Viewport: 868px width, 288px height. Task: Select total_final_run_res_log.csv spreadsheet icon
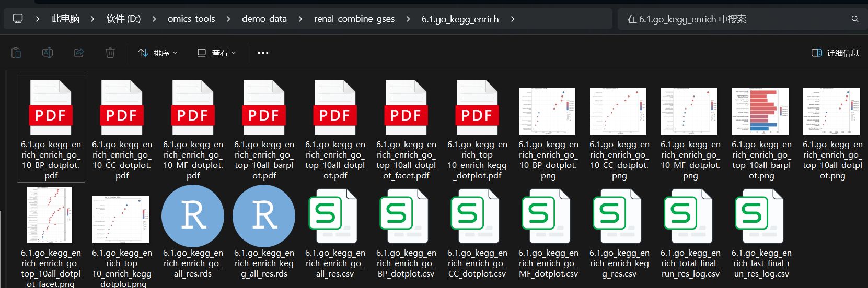click(689, 216)
